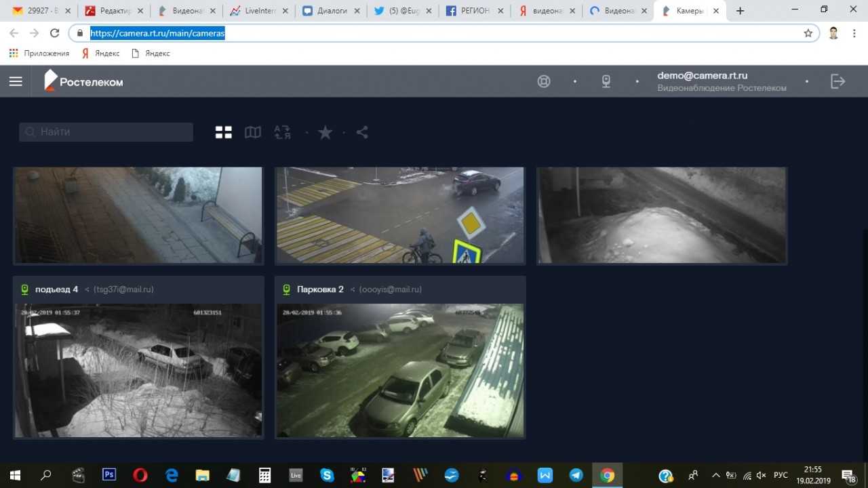
Task: Switch to grid view of cameras
Action: [224, 132]
